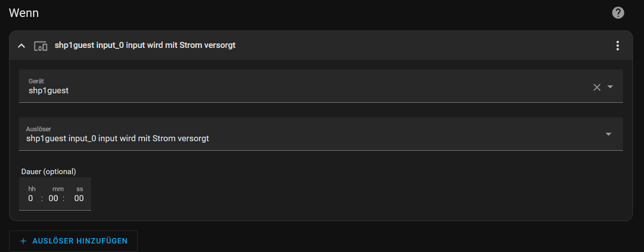Click the Dauer (optional) label
Screen dimensions: 644x252
click(x=48, y=171)
